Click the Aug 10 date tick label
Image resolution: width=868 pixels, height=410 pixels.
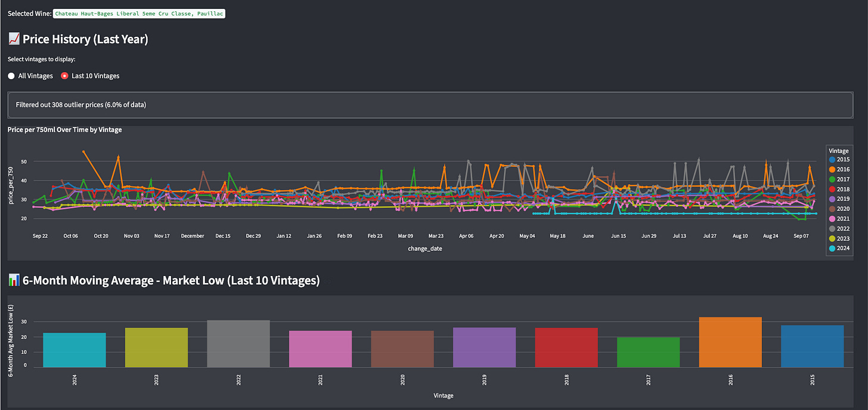[740, 236]
